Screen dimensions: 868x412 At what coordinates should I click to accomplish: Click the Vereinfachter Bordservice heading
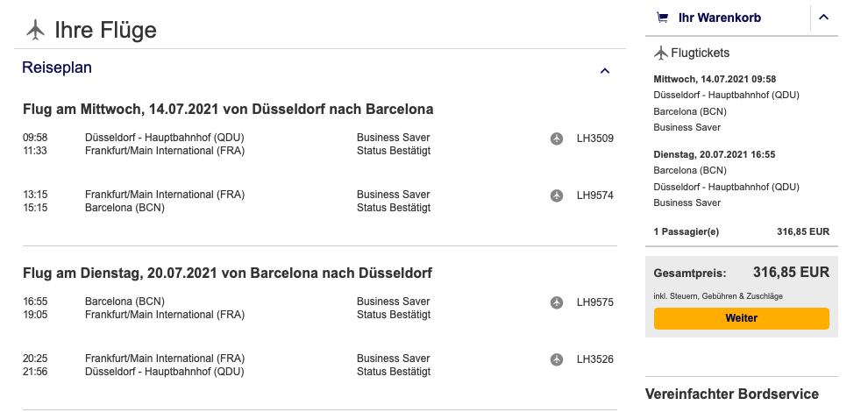tap(732, 394)
